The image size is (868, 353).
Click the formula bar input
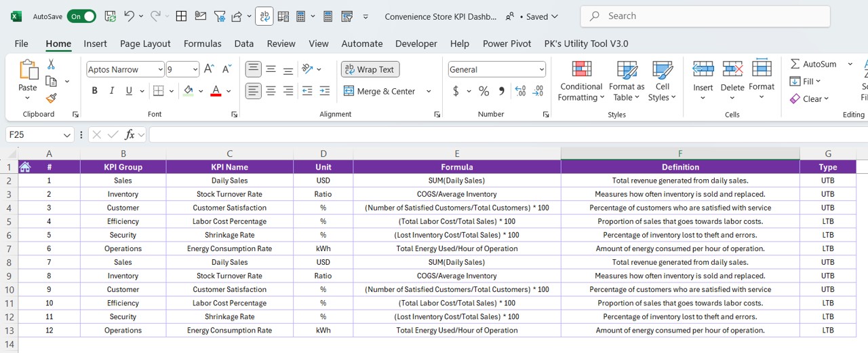(509, 134)
